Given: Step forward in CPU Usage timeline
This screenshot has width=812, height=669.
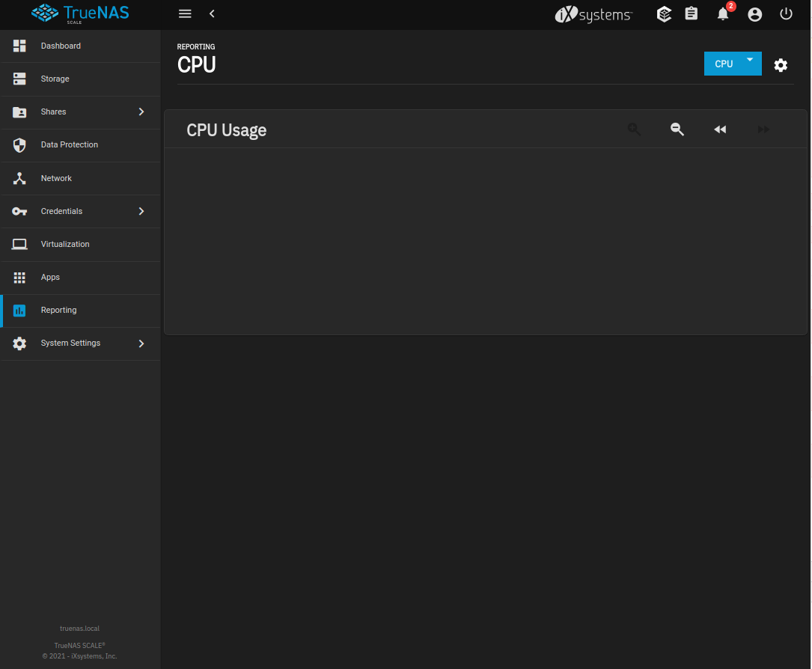Looking at the screenshot, I should (763, 129).
